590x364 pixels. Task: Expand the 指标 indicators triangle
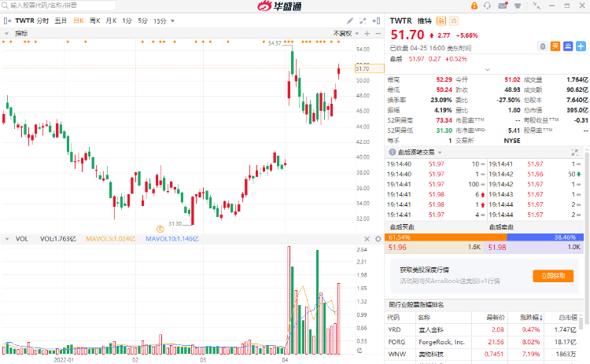click(x=6, y=34)
